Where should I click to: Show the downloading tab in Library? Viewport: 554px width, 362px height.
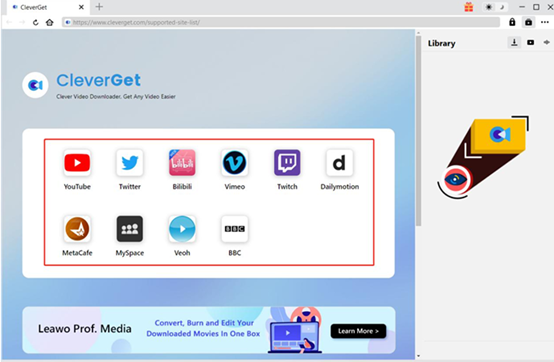pos(514,43)
